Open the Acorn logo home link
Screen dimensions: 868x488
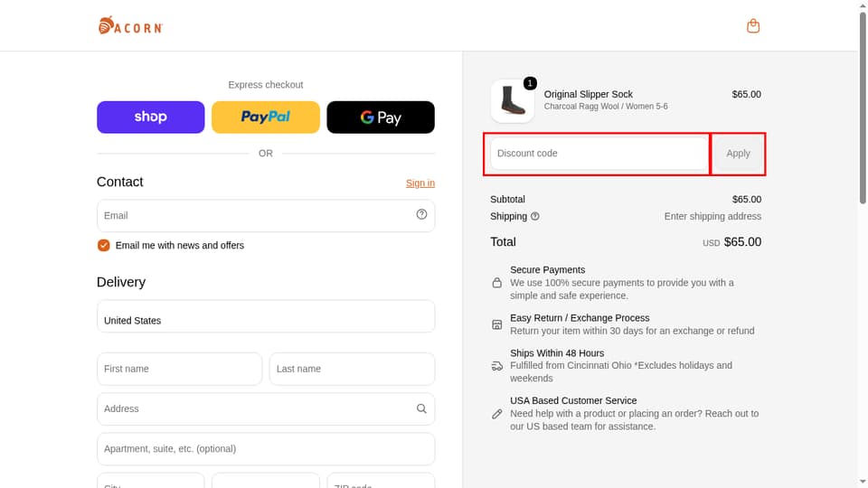[130, 26]
